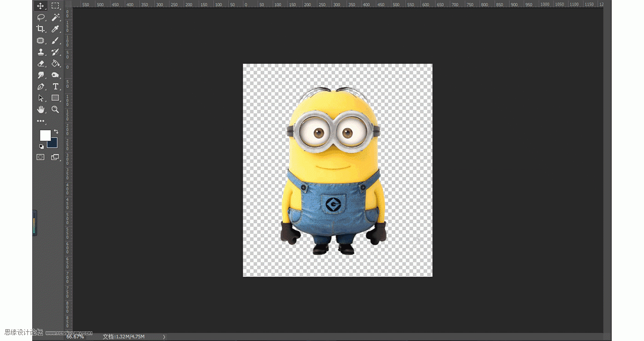Select the Rectangular Marquee tool

(x=55, y=6)
